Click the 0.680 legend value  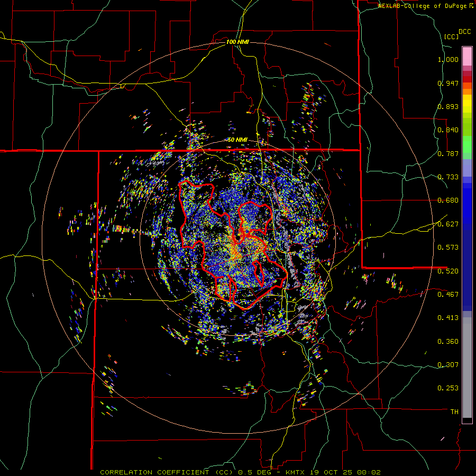[x=448, y=200]
